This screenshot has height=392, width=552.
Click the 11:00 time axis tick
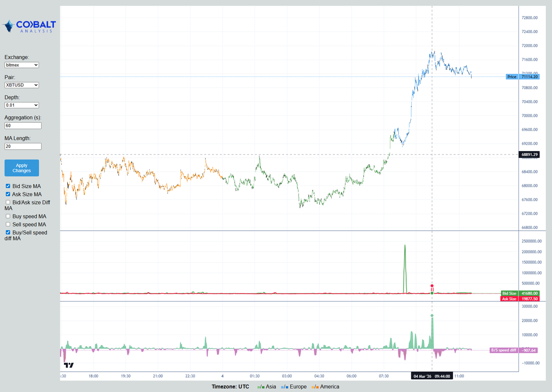click(x=459, y=376)
